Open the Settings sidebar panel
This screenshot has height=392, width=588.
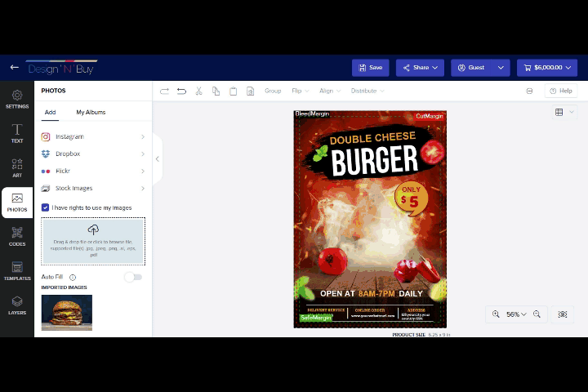point(17,99)
